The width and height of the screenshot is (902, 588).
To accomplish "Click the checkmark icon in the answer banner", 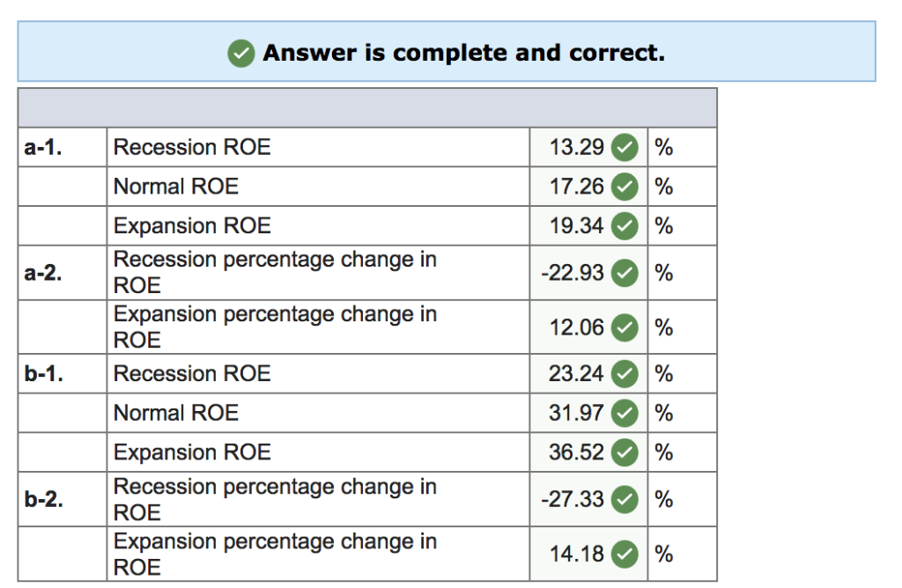I will coord(241,54).
